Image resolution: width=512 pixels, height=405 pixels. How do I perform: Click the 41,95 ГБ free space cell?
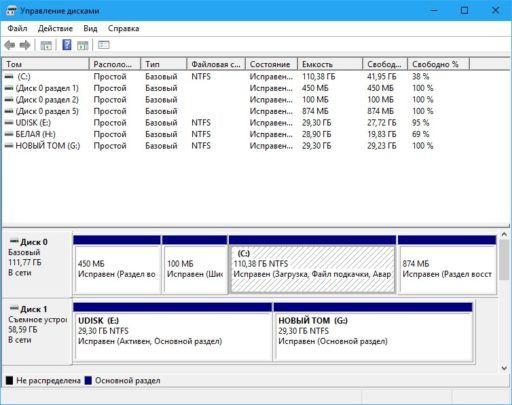pos(382,77)
